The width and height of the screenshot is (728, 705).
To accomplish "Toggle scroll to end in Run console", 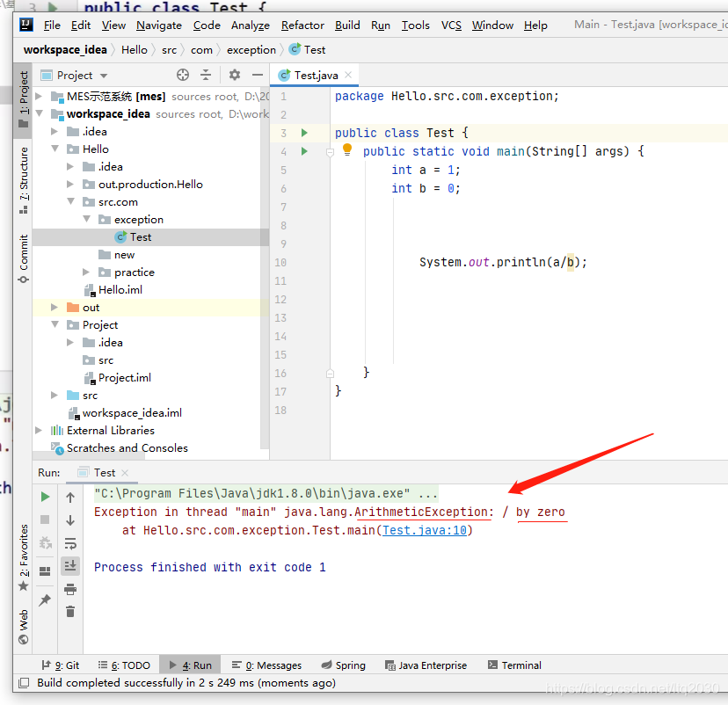I will pyautogui.click(x=70, y=566).
